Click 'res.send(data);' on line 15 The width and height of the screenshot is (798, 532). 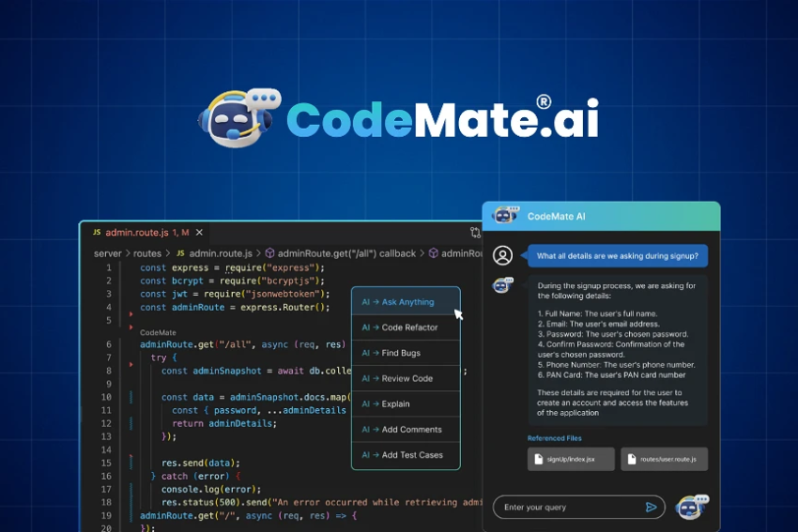201,463
